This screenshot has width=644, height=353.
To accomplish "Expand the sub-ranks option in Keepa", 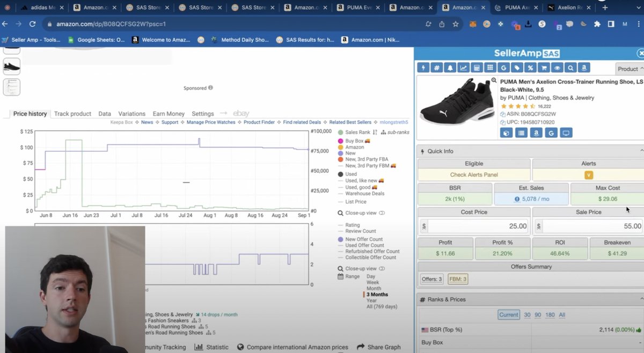I will click(394, 132).
